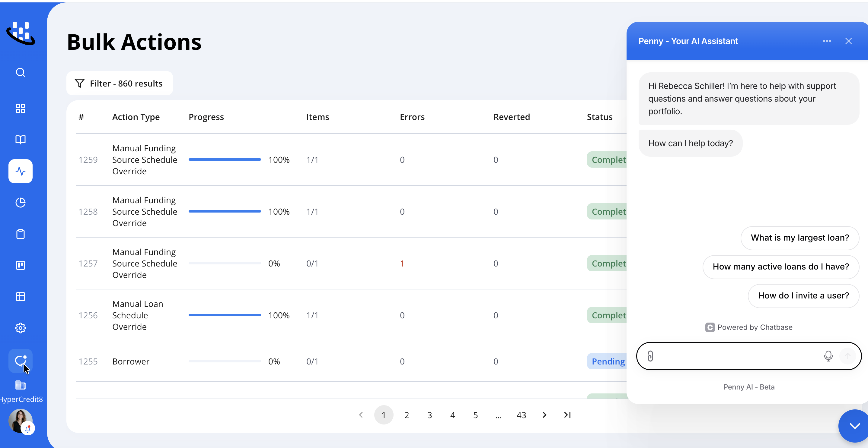Click the Progress column header
The image size is (868, 448).
206,117
